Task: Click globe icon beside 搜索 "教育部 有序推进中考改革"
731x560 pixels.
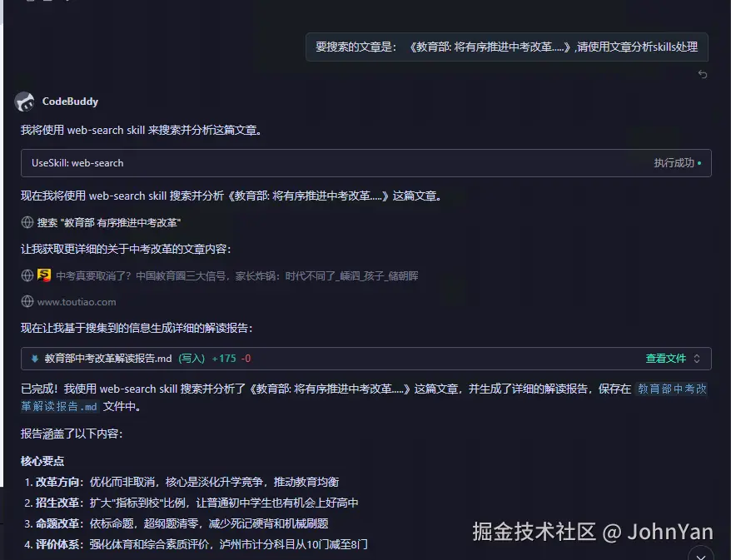Action: [27, 222]
